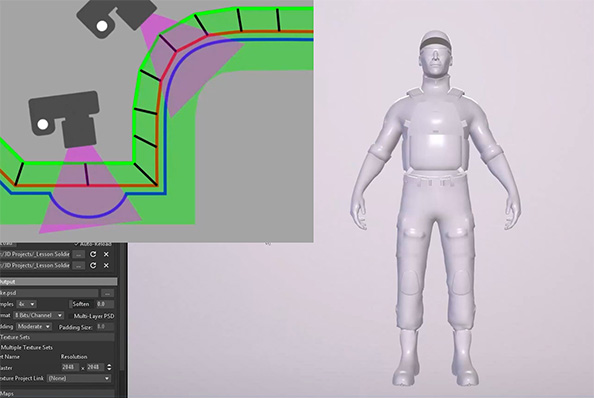Screen dimensions: 594x398
Task: Enable the Multi-Layer PSD checkbox
Action: click(x=70, y=316)
